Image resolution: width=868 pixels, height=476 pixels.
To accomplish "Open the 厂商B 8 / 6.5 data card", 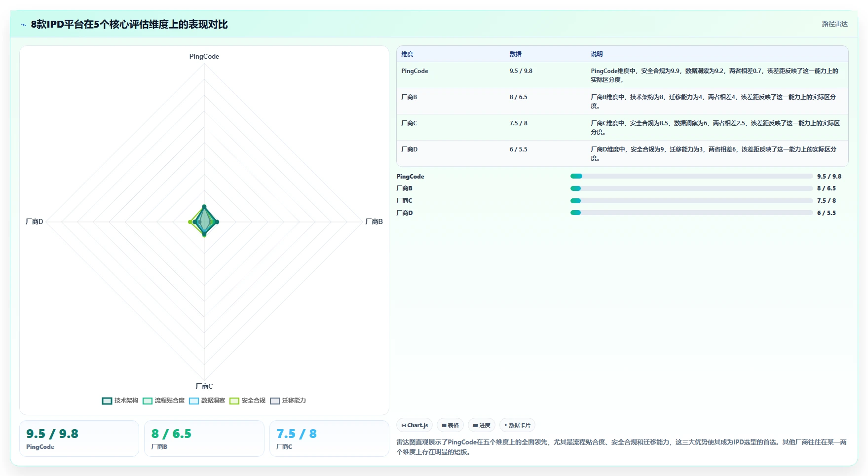I will tap(204, 439).
